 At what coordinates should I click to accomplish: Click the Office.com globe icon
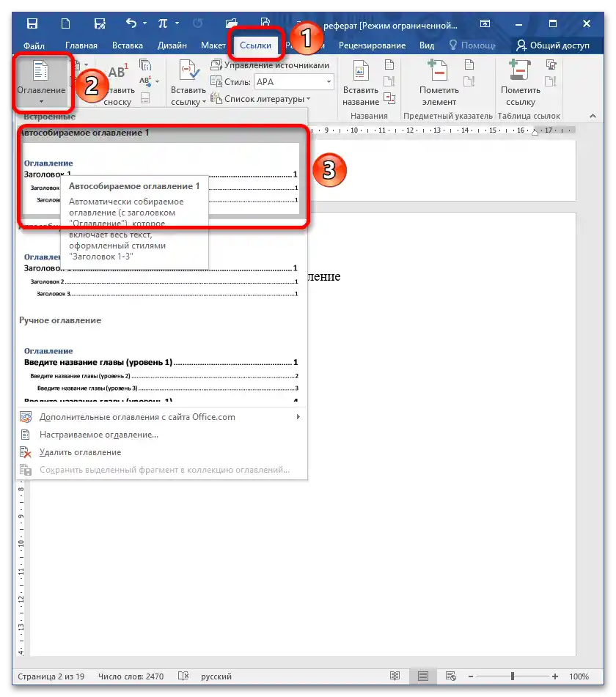click(x=26, y=417)
